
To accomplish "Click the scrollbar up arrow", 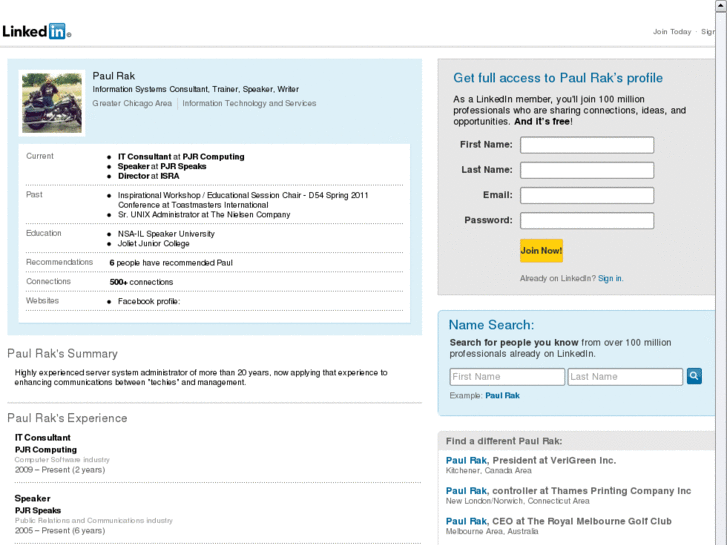I will pos(721,5).
